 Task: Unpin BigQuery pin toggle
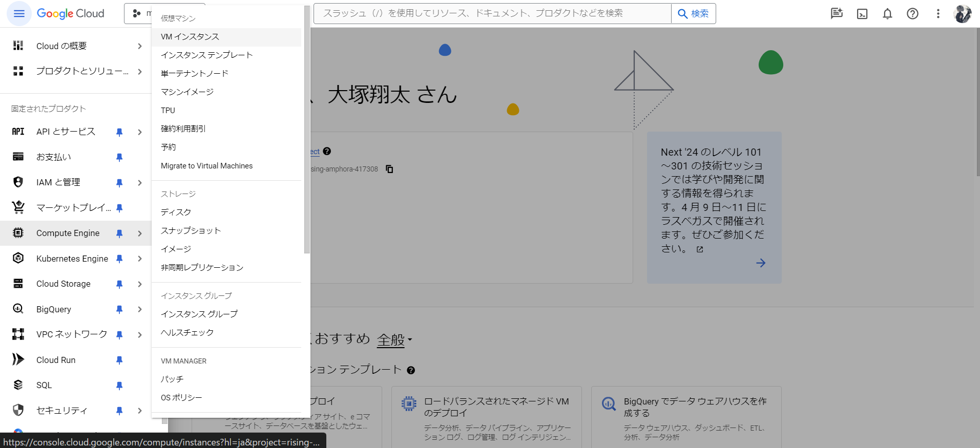[119, 309]
